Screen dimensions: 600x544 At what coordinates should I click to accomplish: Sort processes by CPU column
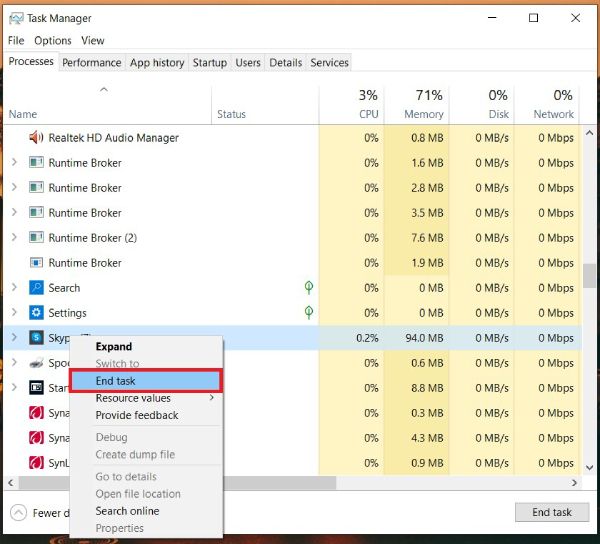352,105
